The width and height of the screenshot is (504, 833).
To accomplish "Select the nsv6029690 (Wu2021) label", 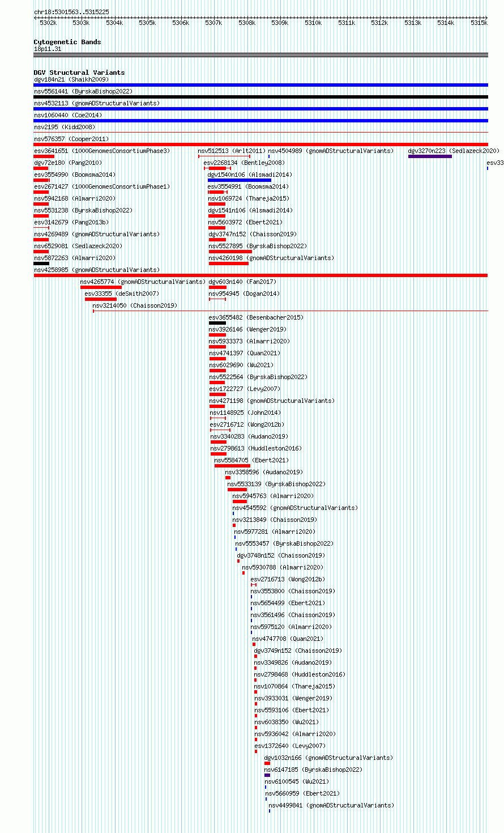I will 241,365.
